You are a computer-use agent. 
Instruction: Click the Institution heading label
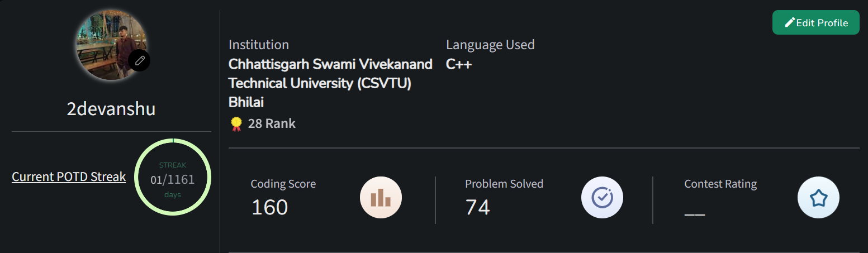point(259,45)
